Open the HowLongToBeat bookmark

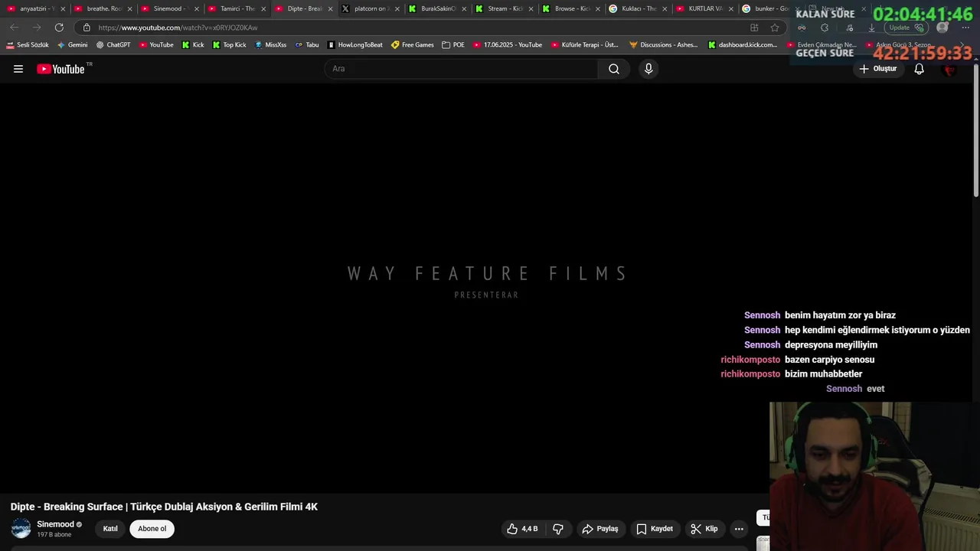[x=354, y=45]
